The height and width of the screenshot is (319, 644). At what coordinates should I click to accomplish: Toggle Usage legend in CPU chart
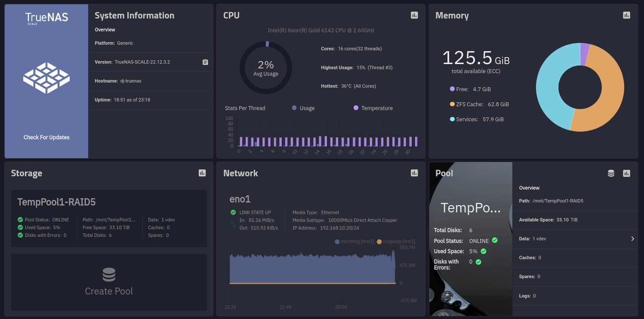[x=303, y=108]
